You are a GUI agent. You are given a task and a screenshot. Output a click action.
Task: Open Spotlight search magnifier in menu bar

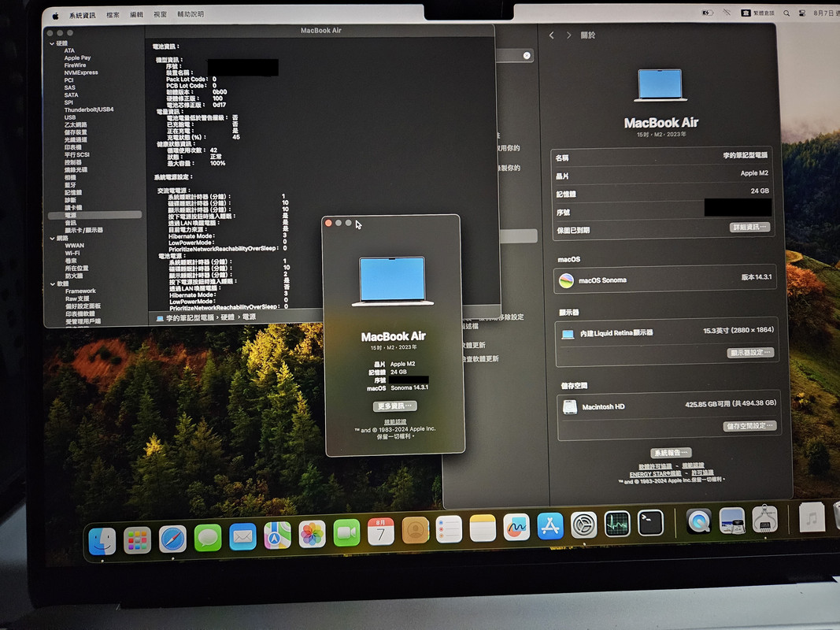[x=786, y=13]
